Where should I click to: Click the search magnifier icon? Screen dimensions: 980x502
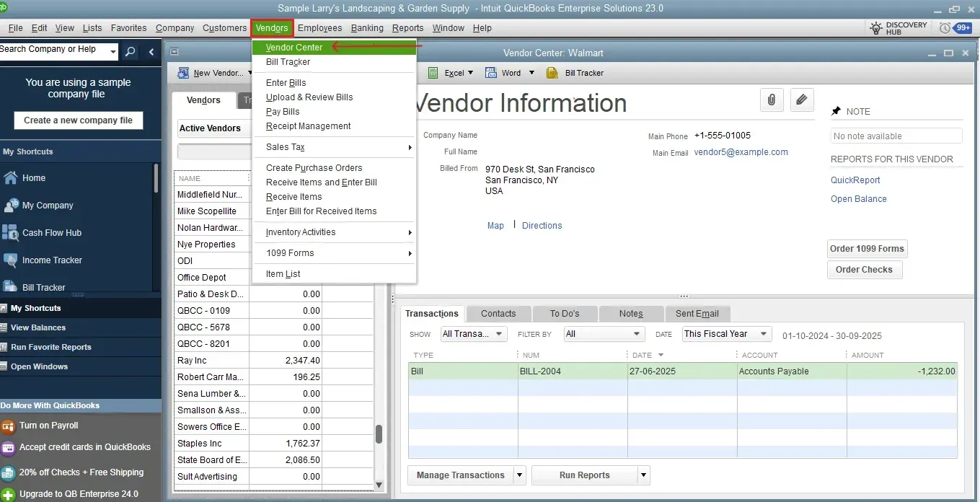[x=130, y=51]
